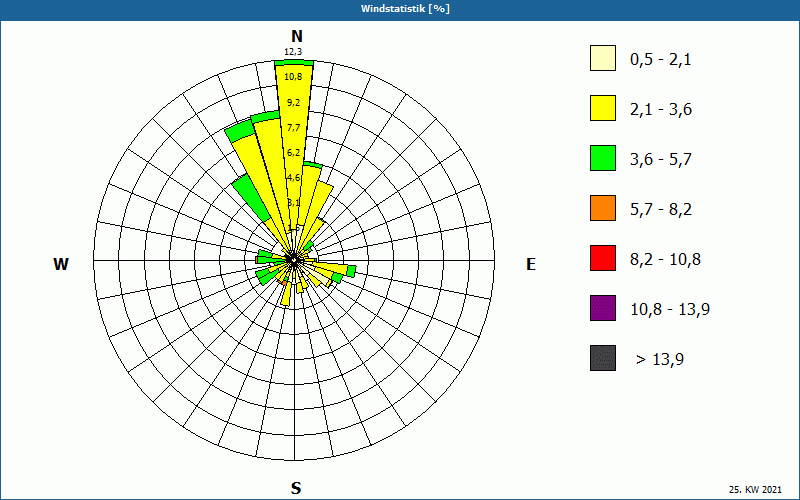Click the 12,3 scale value

coord(293,52)
